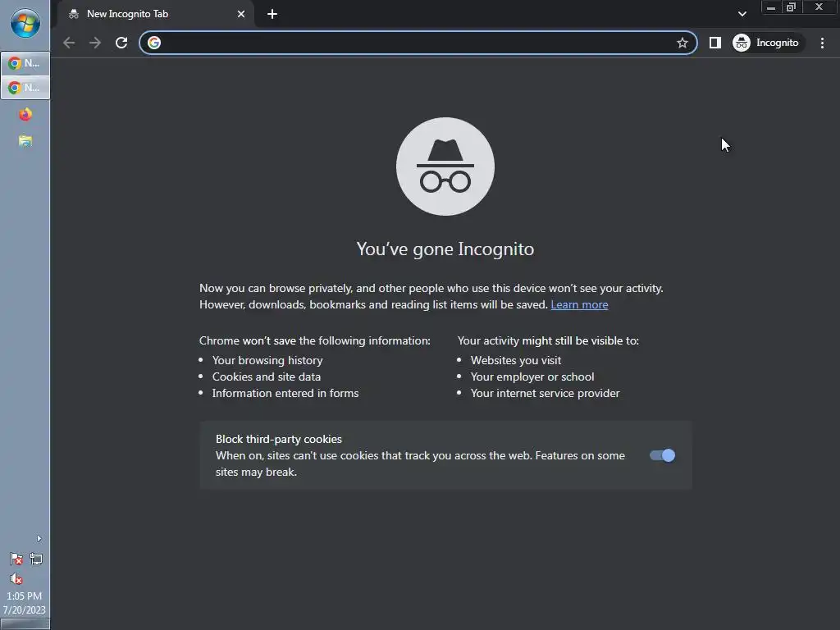Focus the address bar input

pos(418,43)
